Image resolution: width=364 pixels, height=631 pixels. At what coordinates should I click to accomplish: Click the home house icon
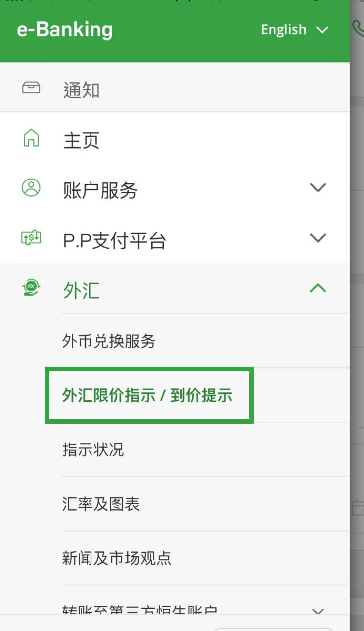pos(31,138)
